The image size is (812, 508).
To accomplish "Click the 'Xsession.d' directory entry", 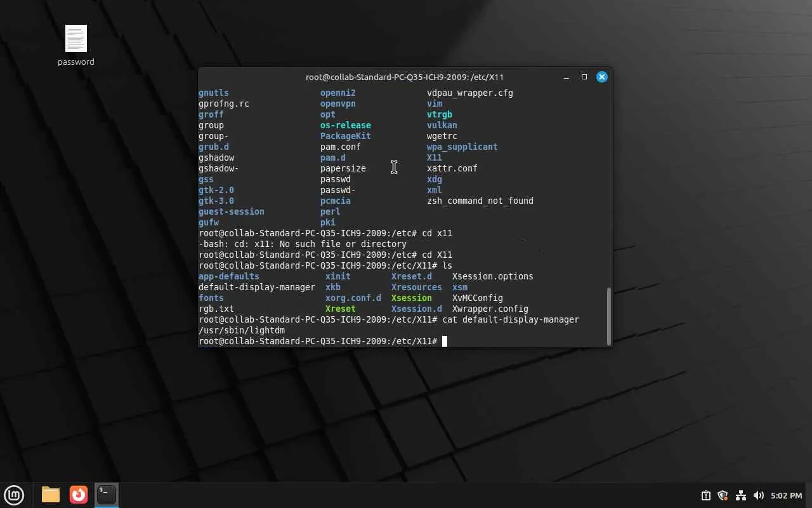I will [417, 309].
